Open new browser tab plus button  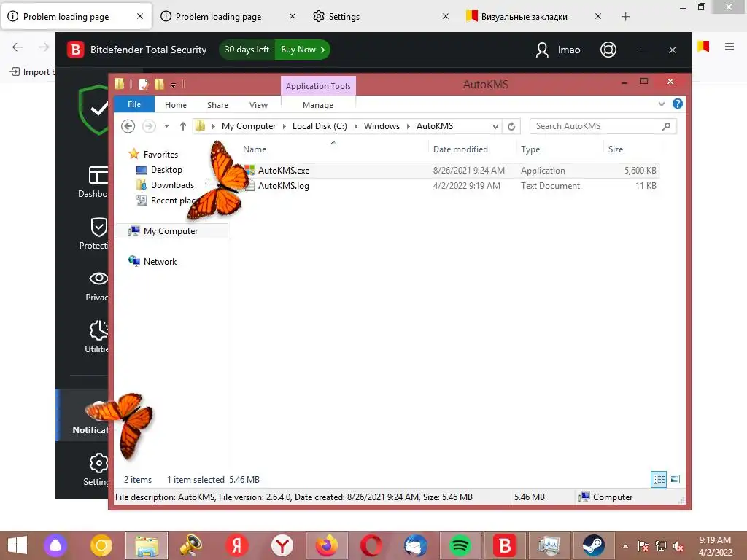pos(625,17)
